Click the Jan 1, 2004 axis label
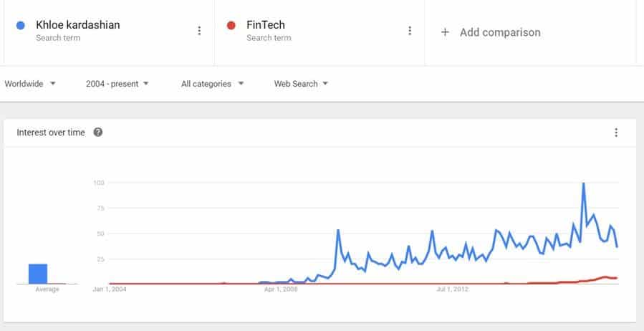Image resolution: width=644 pixels, height=331 pixels. click(110, 289)
